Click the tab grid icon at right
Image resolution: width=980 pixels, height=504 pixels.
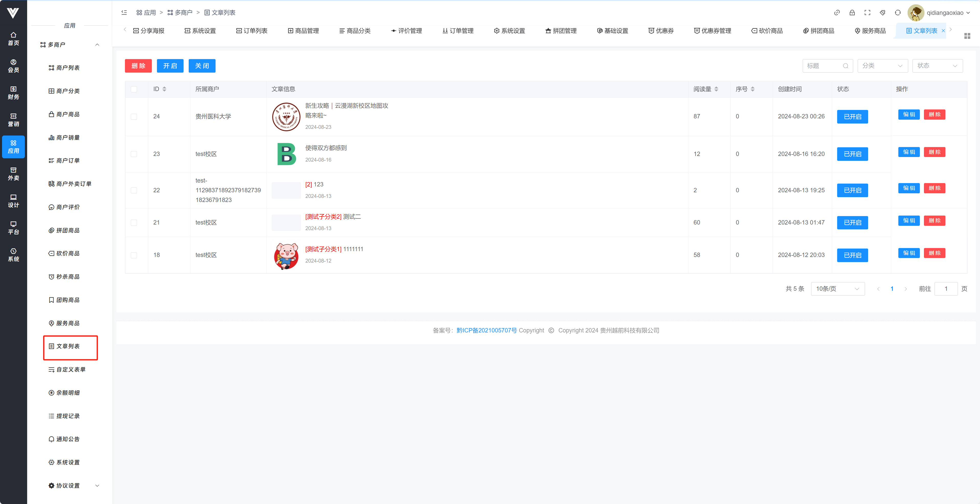click(x=967, y=36)
